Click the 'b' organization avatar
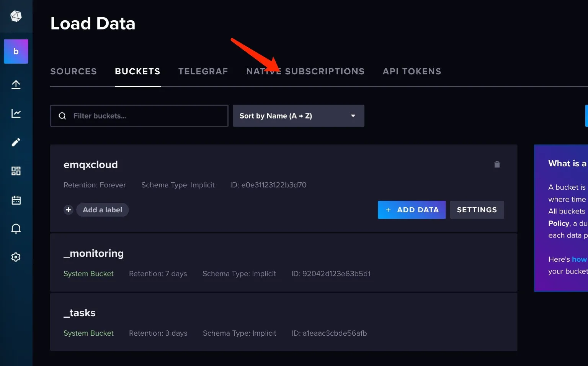 16,51
